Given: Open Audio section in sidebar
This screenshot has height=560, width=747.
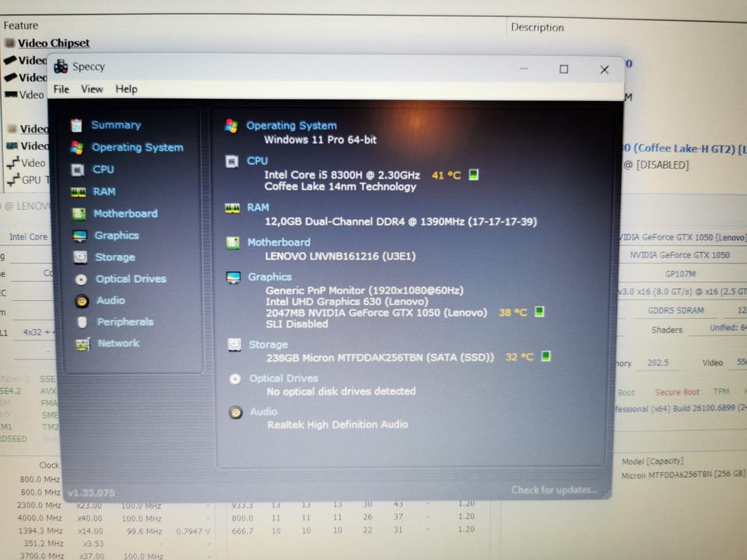Looking at the screenshot, I should pyautogui.click(x=110, y=300).
